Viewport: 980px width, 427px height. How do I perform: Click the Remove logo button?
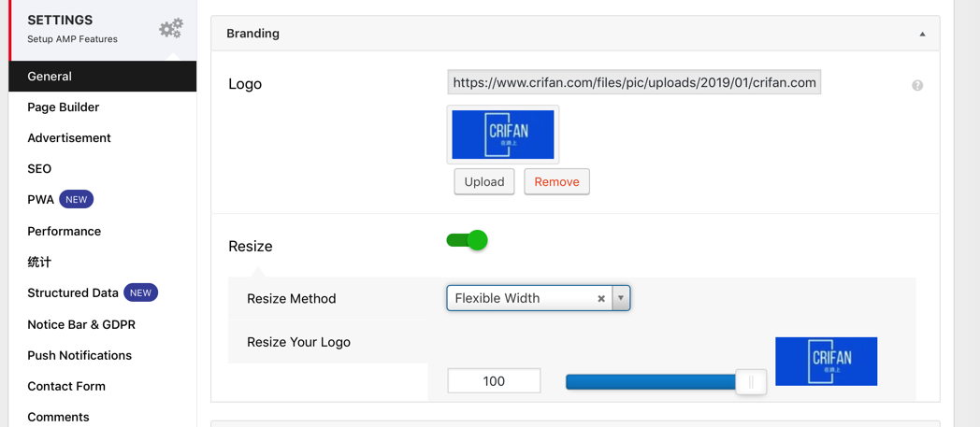[x=556, y=182]
